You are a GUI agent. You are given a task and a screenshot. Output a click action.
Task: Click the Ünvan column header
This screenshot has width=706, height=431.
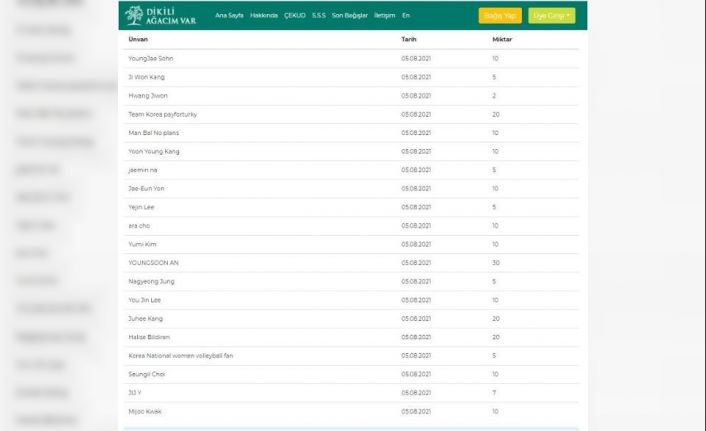pyautogui.click(x=139, y=39)
